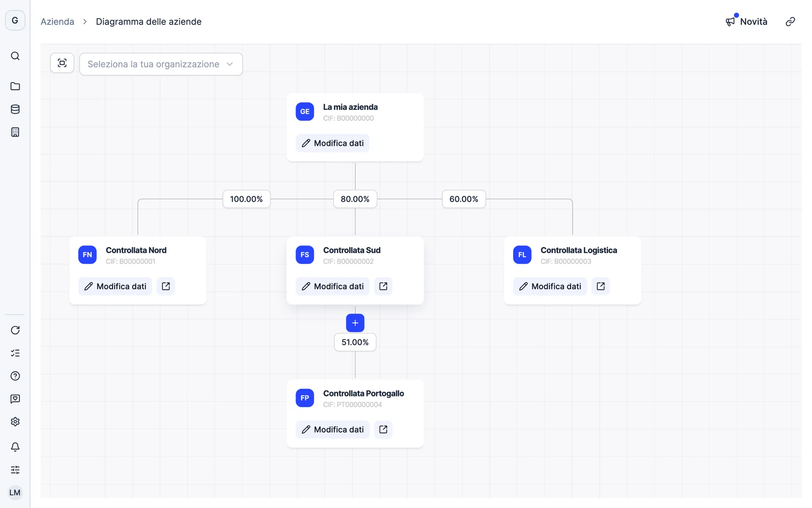Open Controllata Nord in external link
Viewport: 812px width, 508px height.
[x=166, y=286]
